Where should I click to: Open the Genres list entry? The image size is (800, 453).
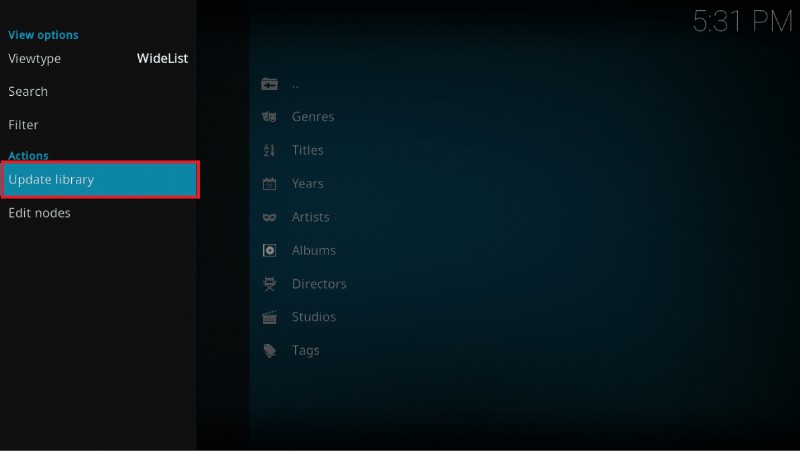313,117
